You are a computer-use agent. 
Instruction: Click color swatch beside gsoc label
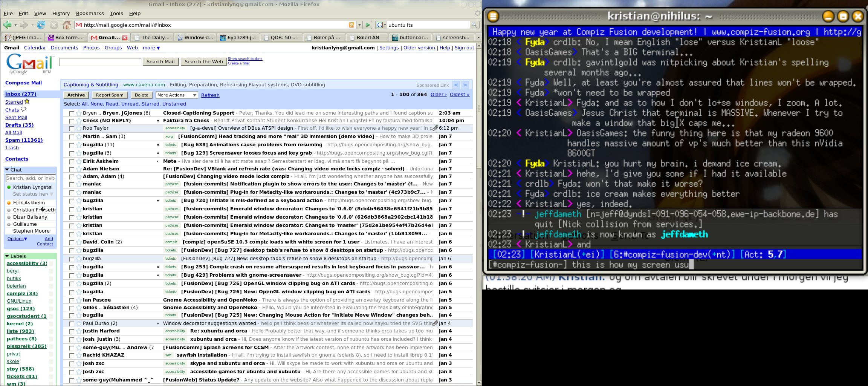[x=51, y=309]
